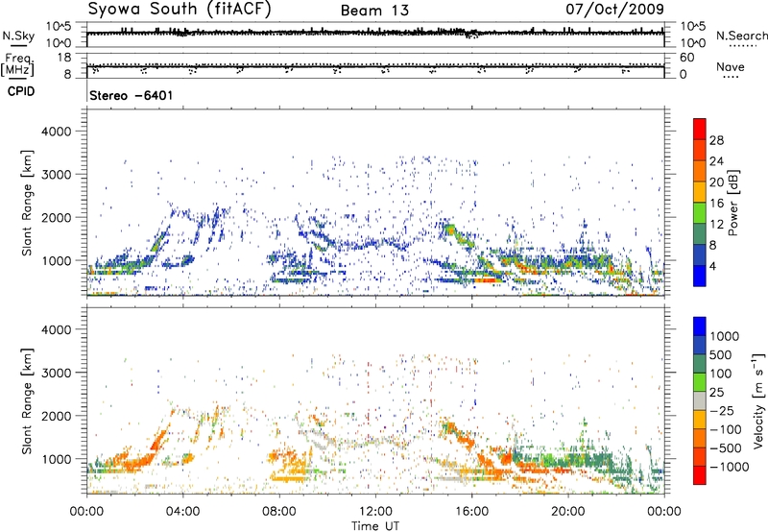Click the 'Power [dB]' colorbar title

[x=733, y=203]
